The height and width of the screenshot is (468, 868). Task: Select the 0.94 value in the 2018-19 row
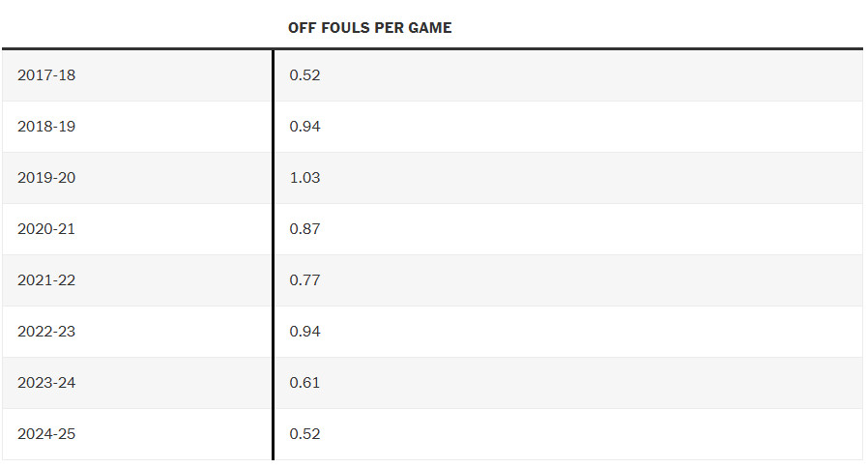coord(304,127)
